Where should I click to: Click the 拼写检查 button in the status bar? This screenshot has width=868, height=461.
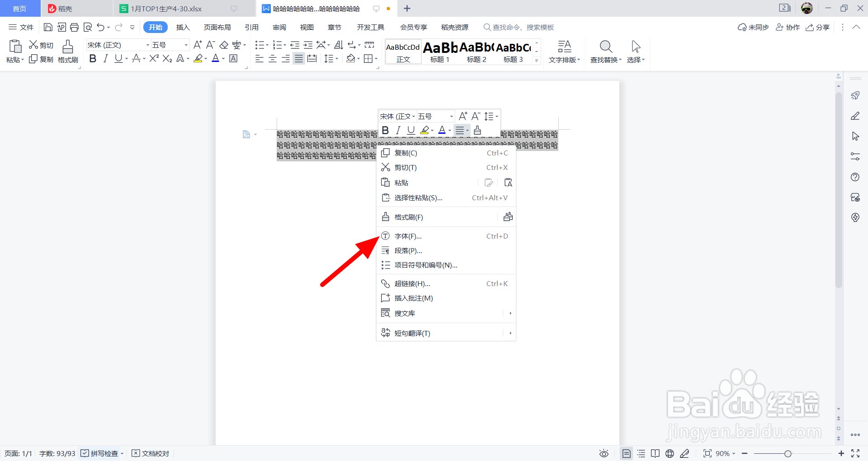(x=100, y=453)
